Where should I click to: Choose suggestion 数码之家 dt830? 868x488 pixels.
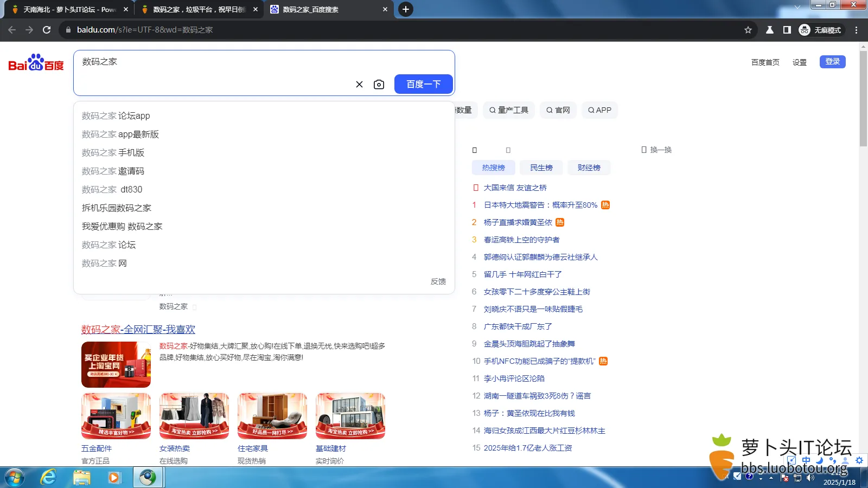264,189
